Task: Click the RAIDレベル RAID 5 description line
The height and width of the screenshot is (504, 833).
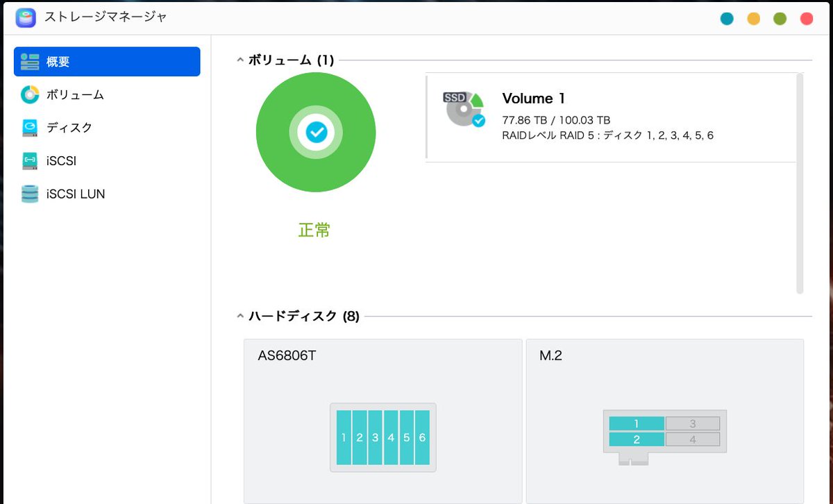Action: click(x=607, y=135)
